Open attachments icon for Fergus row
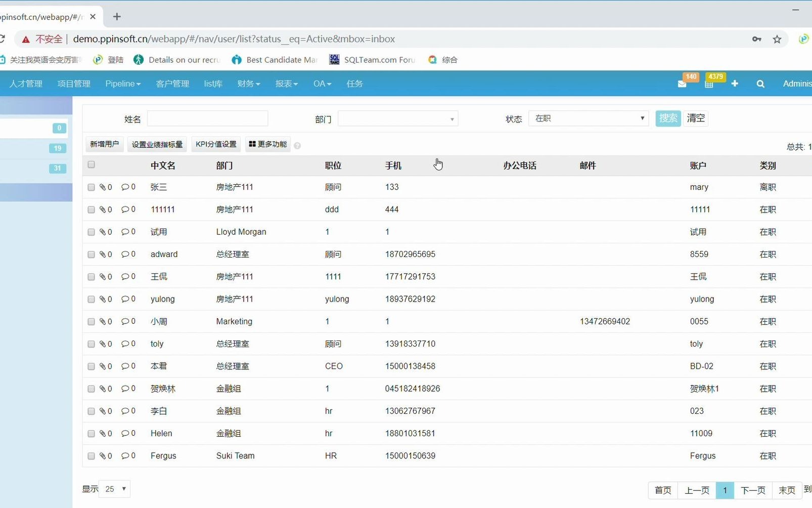This screenshot has width=812, height=508. (103, 456)
